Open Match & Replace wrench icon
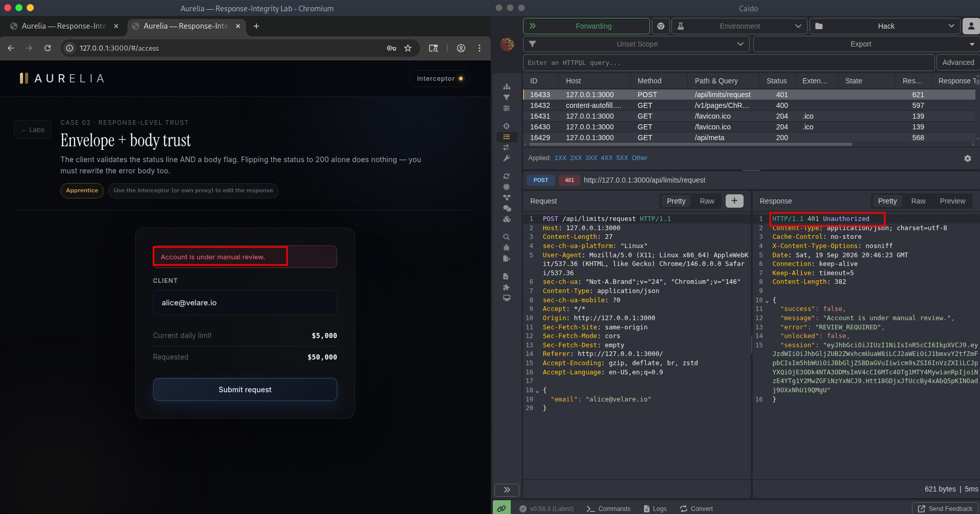 tap(507, 158)
